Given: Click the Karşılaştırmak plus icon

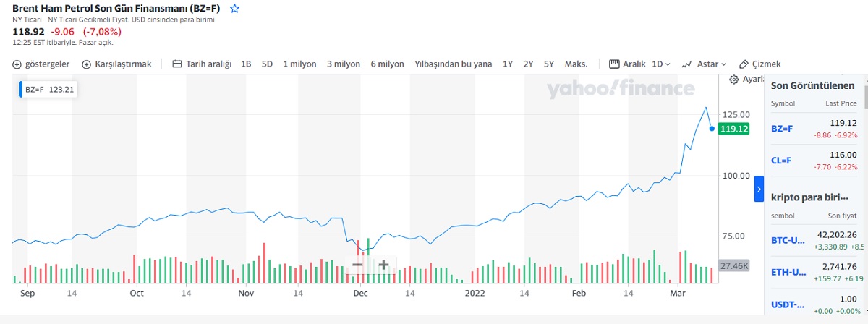Looking at the screenshot, I should 87,64.
